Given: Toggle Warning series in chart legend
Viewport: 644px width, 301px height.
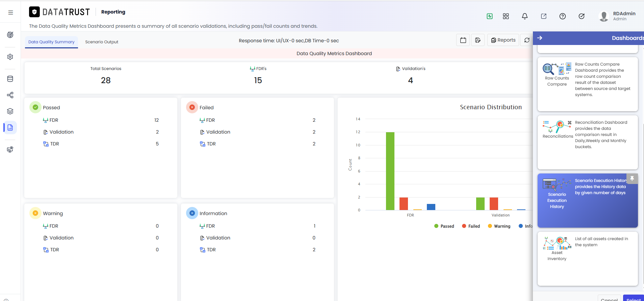Looking at the screenshot, I should (499, 226).
